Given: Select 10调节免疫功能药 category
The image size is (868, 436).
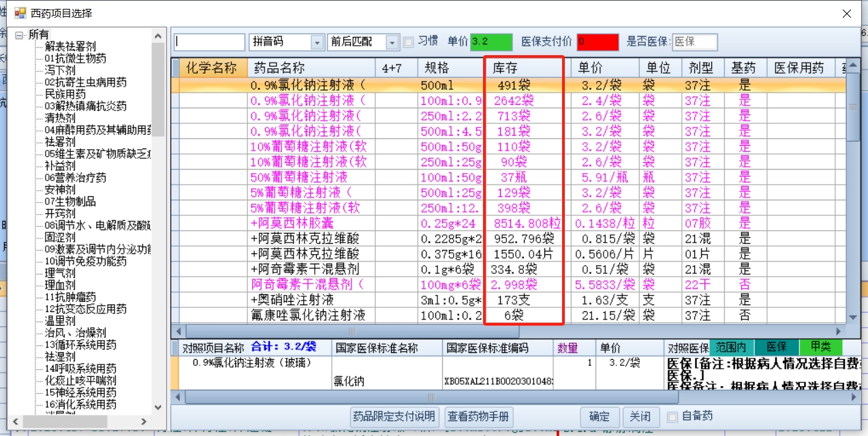Looking at the screenshot, I should pos(85,261).
